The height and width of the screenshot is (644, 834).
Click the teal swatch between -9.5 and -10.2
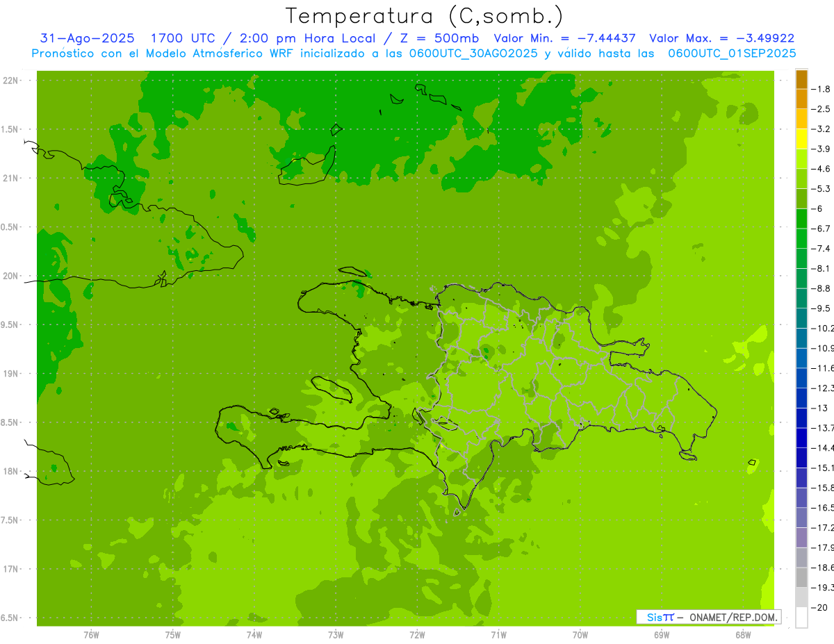point(801,318)
